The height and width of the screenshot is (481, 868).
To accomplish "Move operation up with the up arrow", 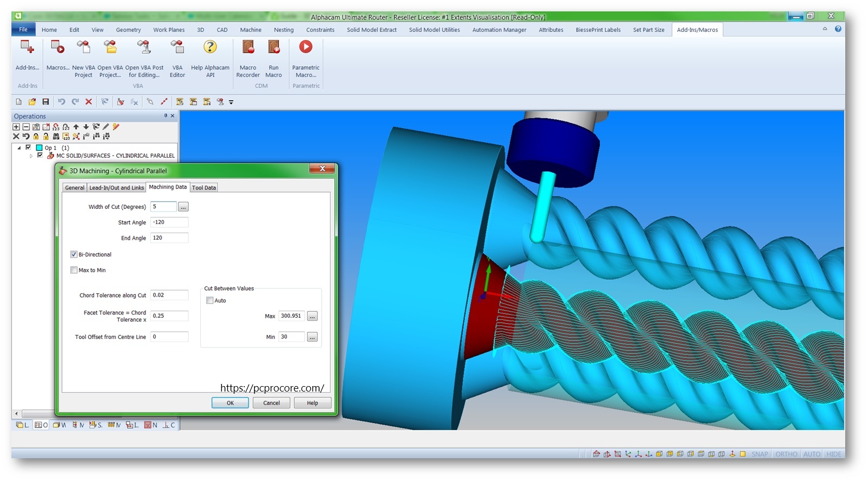I will pos(76,127).
